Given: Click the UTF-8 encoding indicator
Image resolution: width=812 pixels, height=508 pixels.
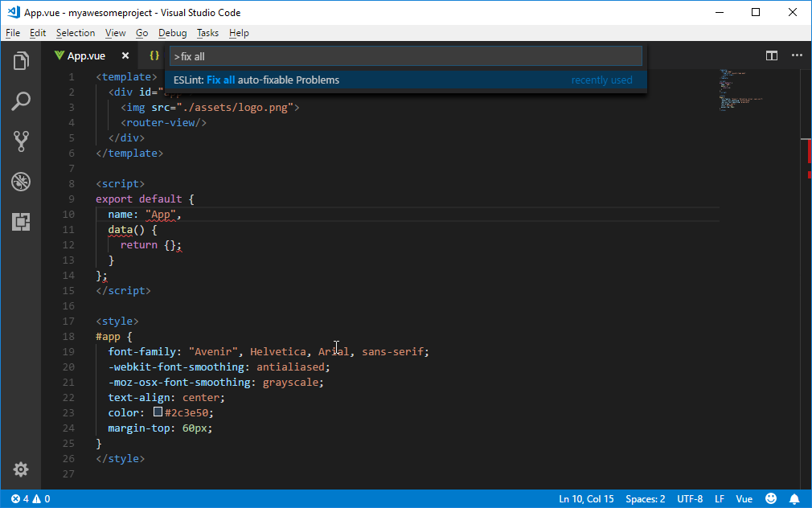Looking at the screenshot, I should pos(690,498).
